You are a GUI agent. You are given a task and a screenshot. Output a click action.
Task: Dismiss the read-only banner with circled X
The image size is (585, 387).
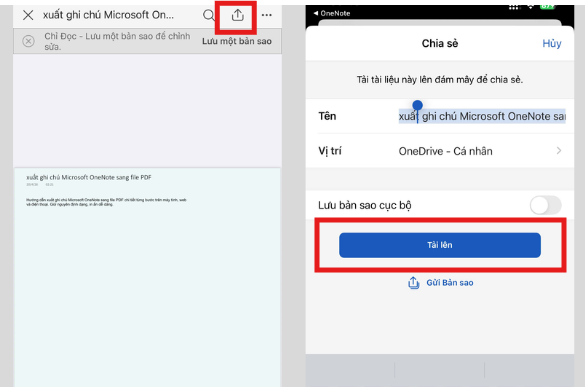28,41
